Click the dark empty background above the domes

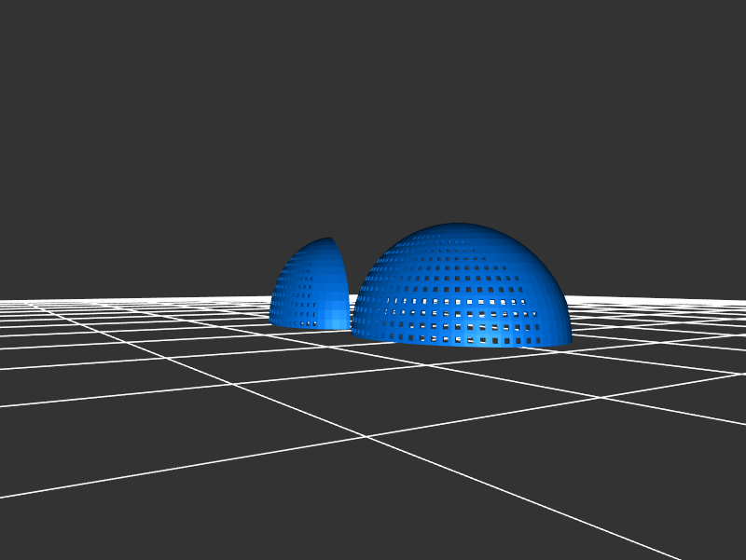coord(373,112)
